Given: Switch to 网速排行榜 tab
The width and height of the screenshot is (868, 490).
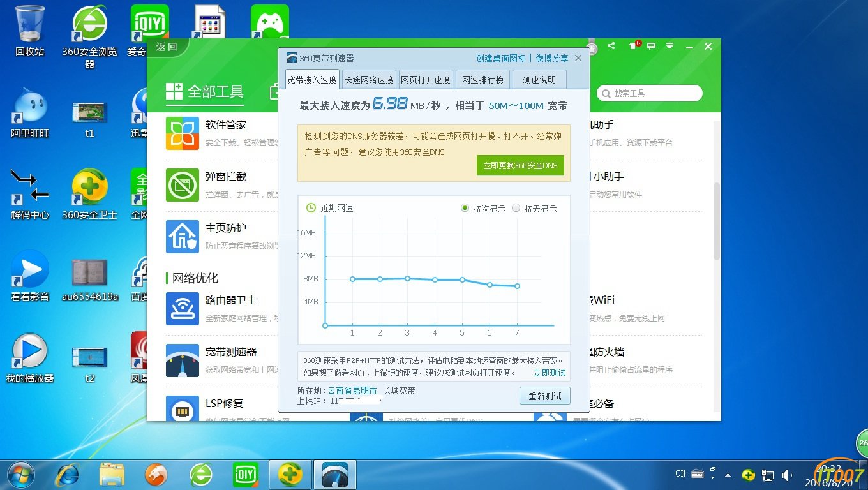Looking at the screenshot, I should tap(483, 80).
